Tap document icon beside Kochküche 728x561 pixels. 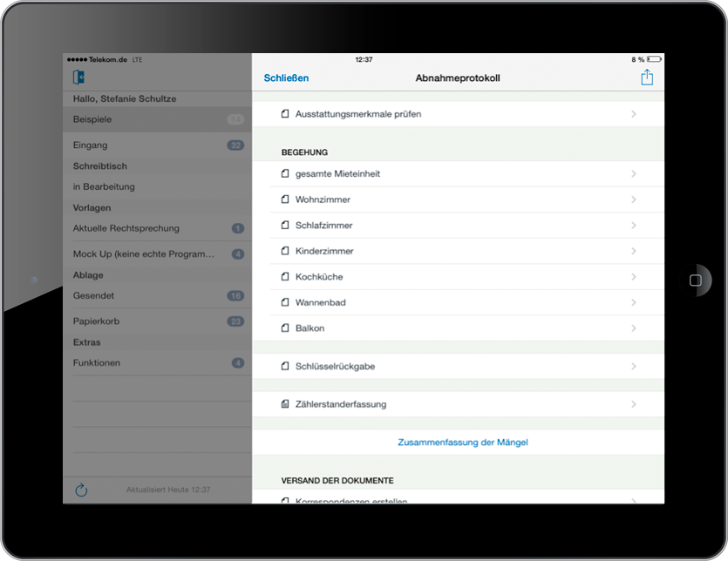coord(285,276)
